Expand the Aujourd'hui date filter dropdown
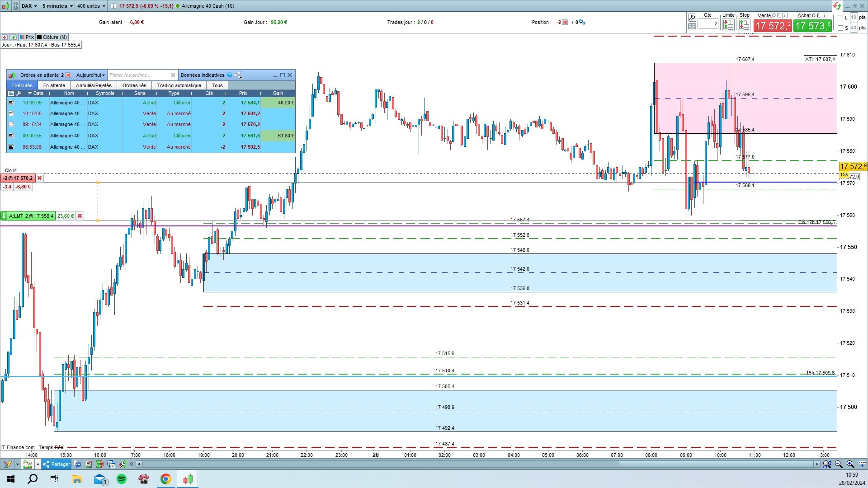 (x=90, y=75)
